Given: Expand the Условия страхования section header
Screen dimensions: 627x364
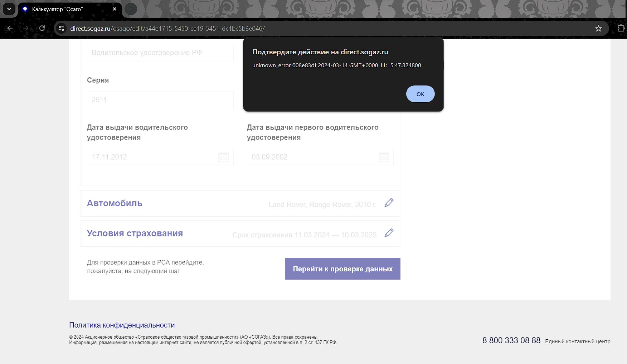Looking at the screenshot, I should pyautogui.click(x=135, y=233).
